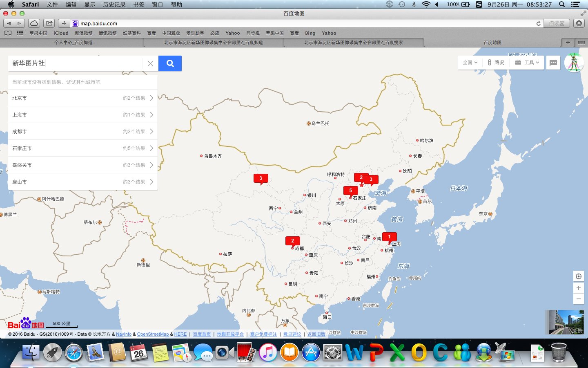Zoom out the map with minus button
588x368 pixels.
(578, 299)
